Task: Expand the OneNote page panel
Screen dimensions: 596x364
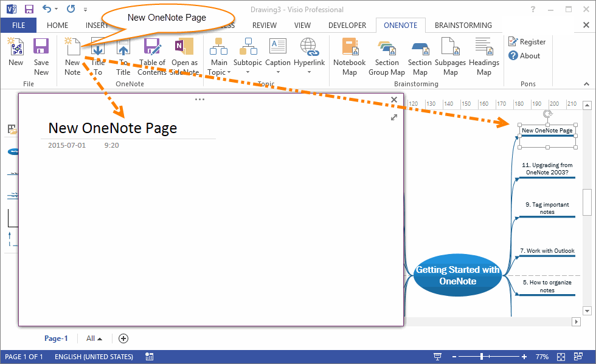Action: coord(394,117)
